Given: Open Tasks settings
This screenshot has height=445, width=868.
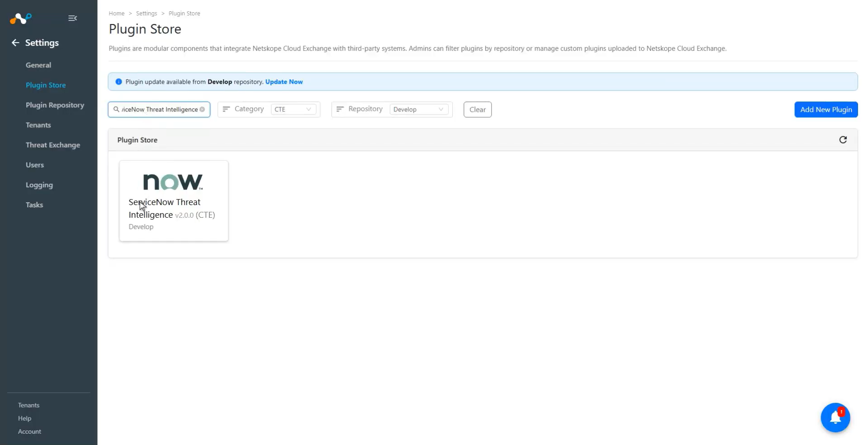Looking at the screenshot, I should [34, 205].
